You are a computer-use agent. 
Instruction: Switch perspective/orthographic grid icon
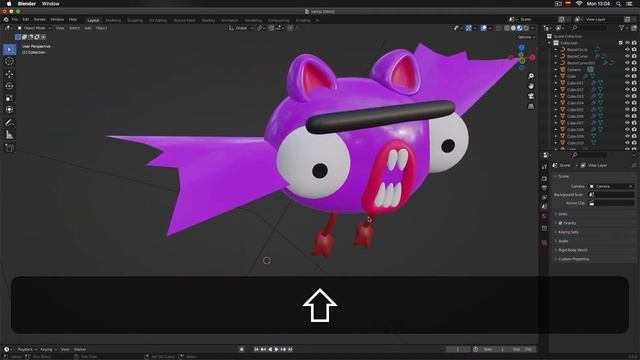(x=531, y=107)
